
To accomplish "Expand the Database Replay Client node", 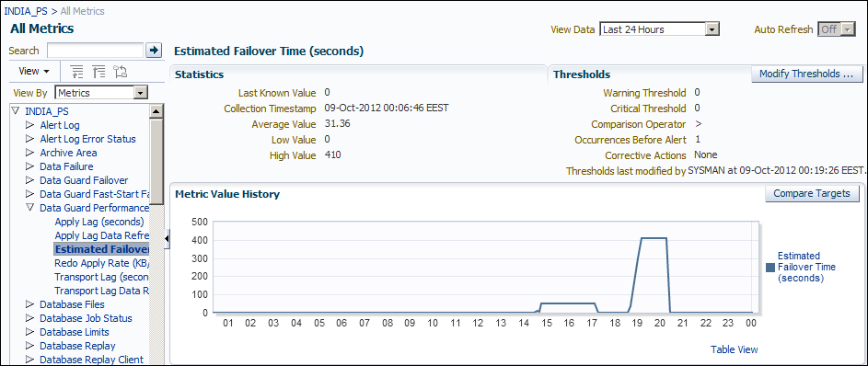I will [29, 360].
